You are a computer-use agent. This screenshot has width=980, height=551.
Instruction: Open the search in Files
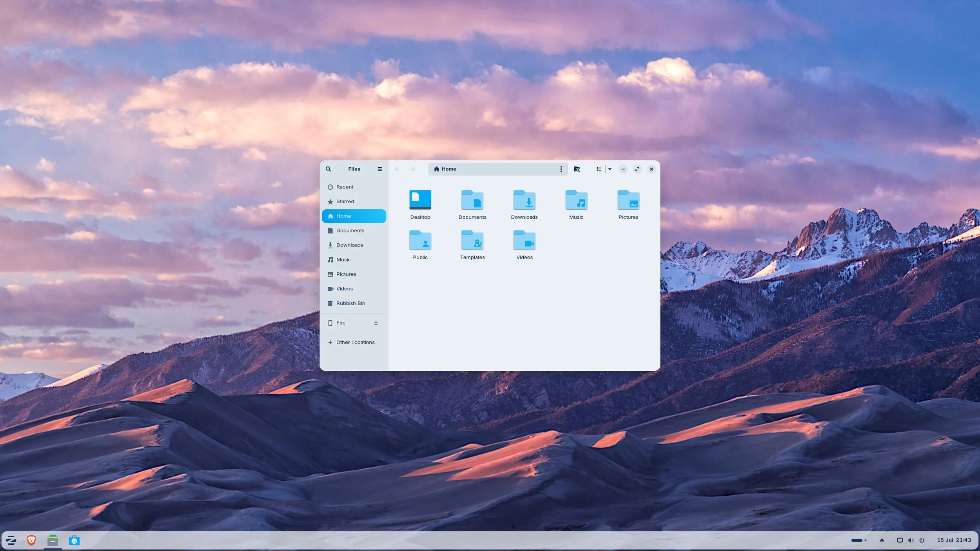click(x=328, y=169)
